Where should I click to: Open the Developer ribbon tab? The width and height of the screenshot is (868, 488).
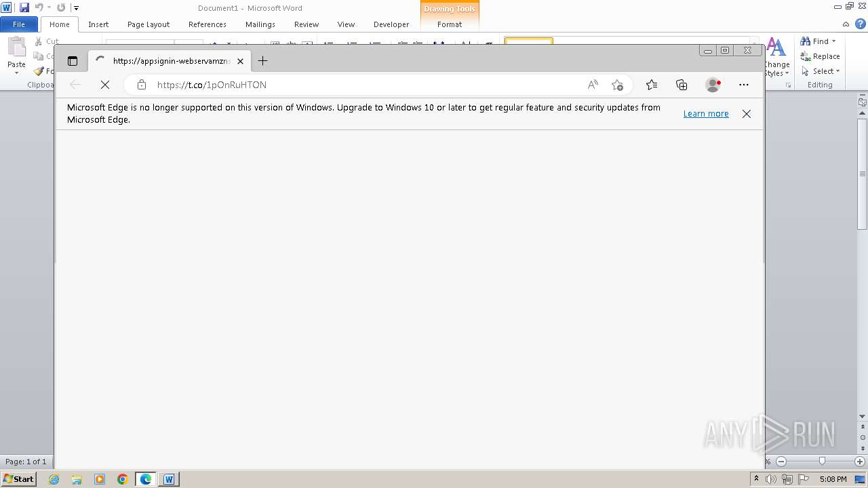pos(391,24)
